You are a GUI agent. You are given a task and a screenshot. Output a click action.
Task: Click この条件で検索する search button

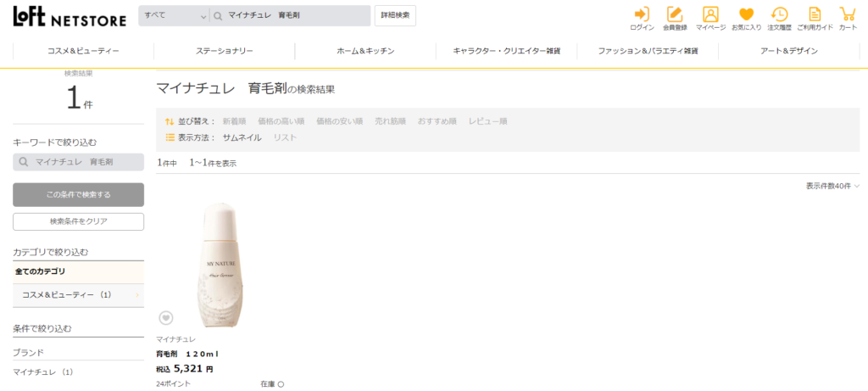tap(78, 195)
